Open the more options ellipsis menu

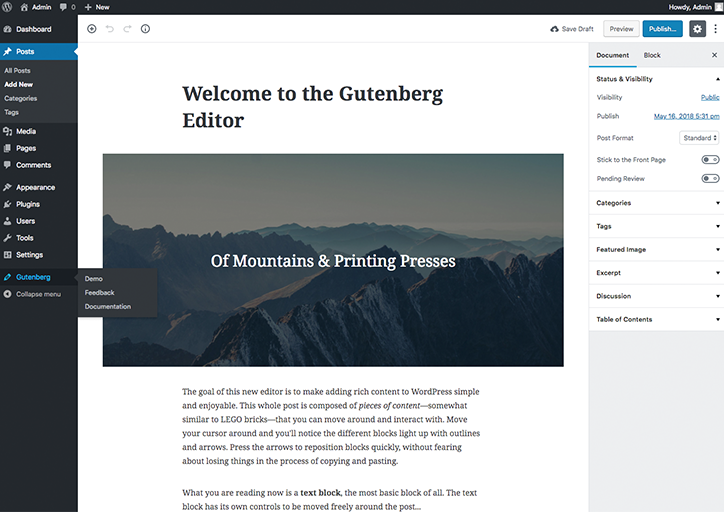tap(715, 29)
